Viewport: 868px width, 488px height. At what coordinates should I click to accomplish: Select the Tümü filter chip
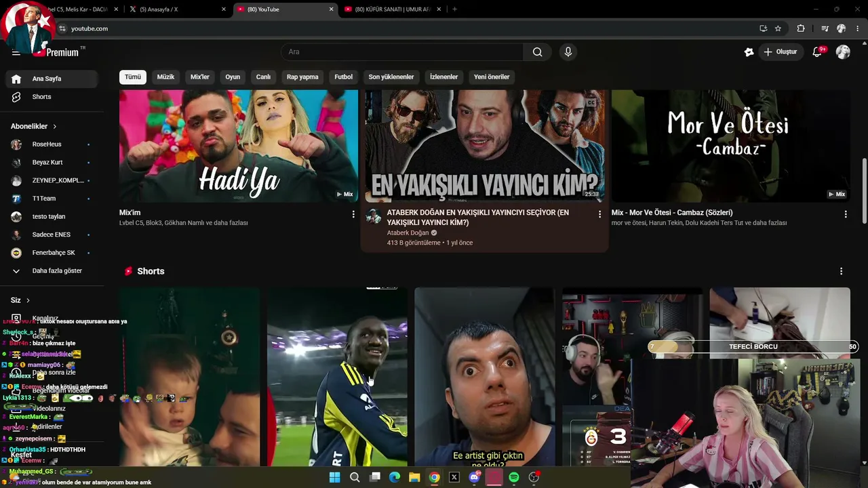point(133,77)
